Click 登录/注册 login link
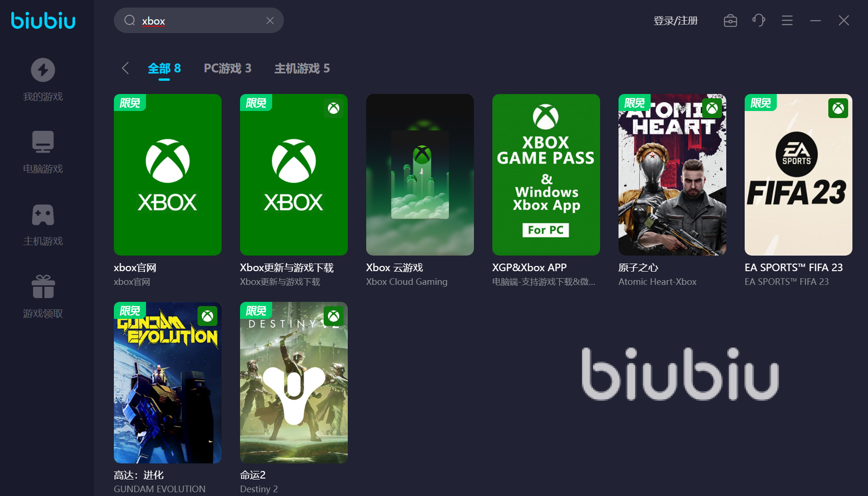Image resolution: width=868 pixels, height=496 pixels. [x=675, y=21]
